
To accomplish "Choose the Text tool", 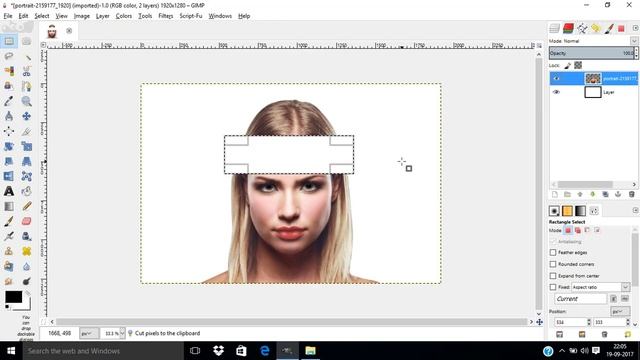I will (x=9, y=191).
